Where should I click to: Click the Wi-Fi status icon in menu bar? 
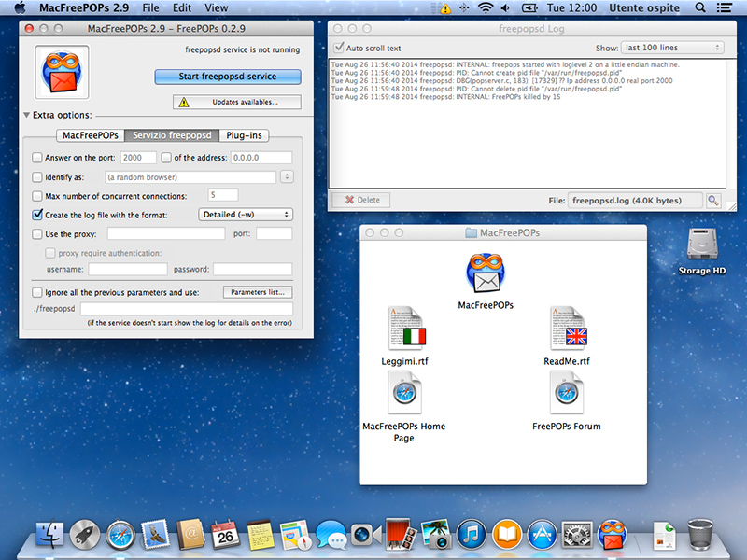coord(485,7)
